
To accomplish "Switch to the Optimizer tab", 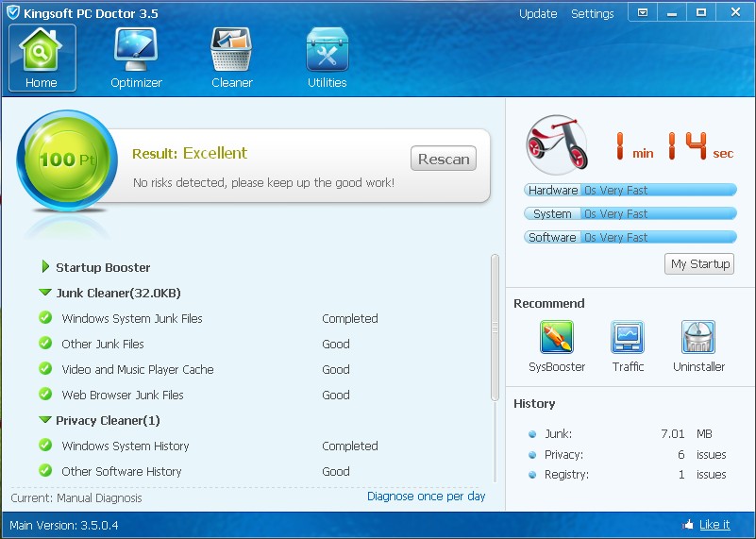I will (x=136, y=58).
